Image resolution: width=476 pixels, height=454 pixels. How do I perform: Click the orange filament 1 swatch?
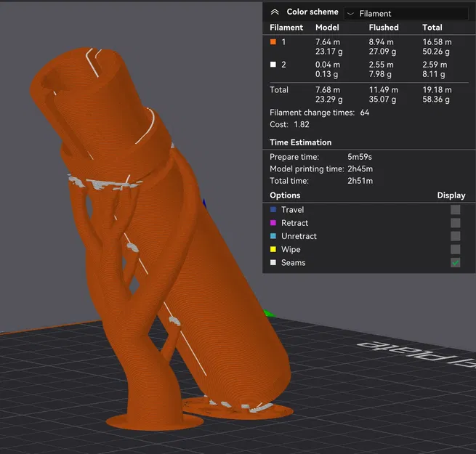[x=273, y=41]
